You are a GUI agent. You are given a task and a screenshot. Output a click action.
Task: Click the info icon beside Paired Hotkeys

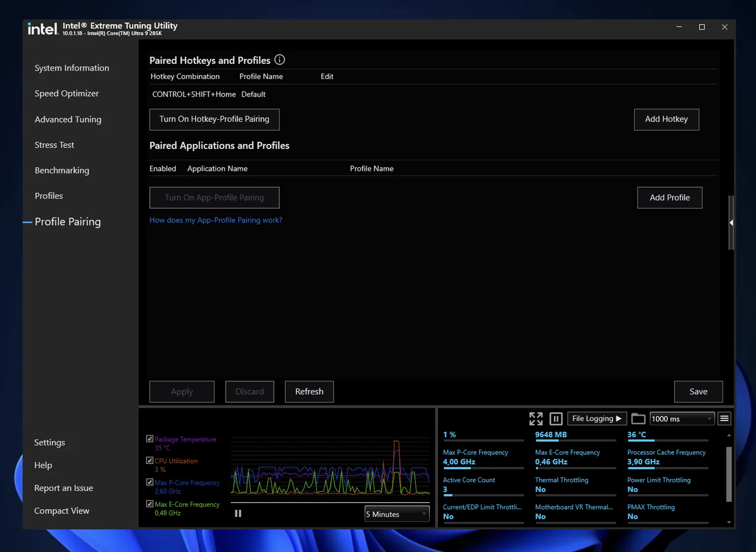click(280, 60)
